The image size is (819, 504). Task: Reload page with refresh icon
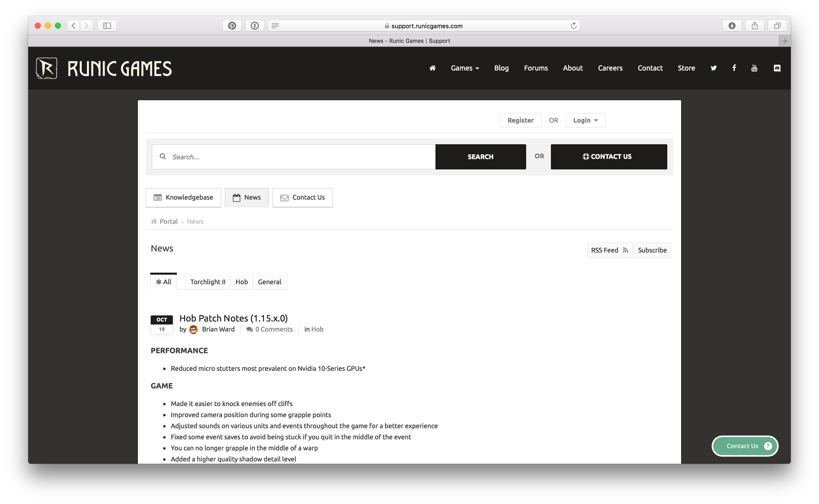(574, 26)
